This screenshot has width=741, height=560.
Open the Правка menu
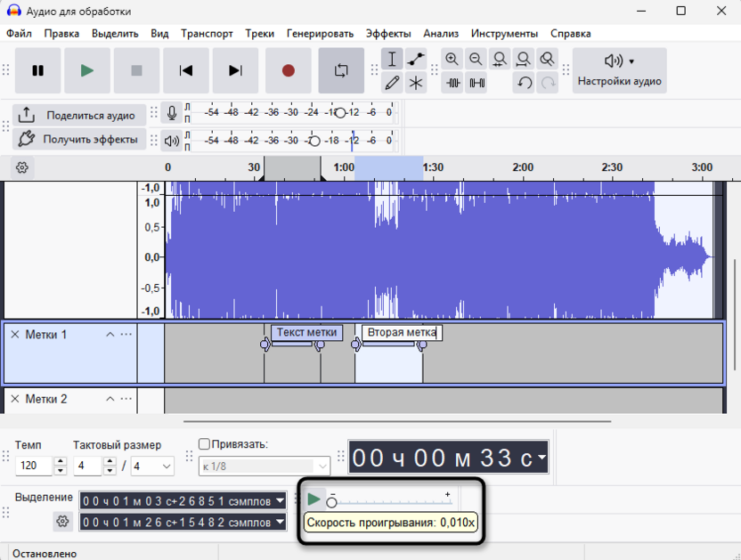61,34
